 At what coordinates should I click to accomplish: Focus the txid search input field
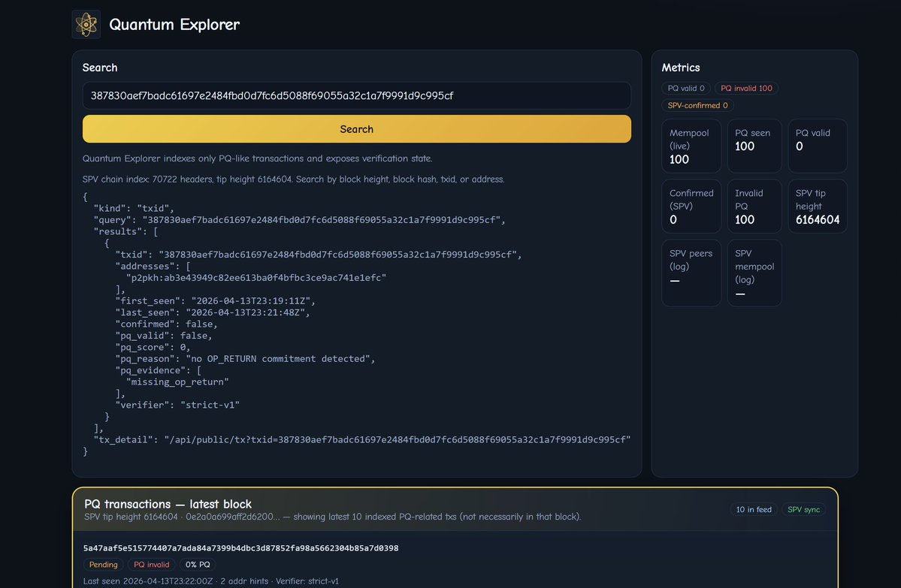point(356,95)
